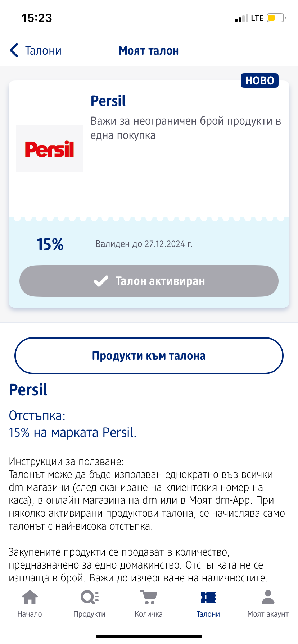298x644 pixels.
Task: Open the Продукти search icon
Action: coord(89,598)
